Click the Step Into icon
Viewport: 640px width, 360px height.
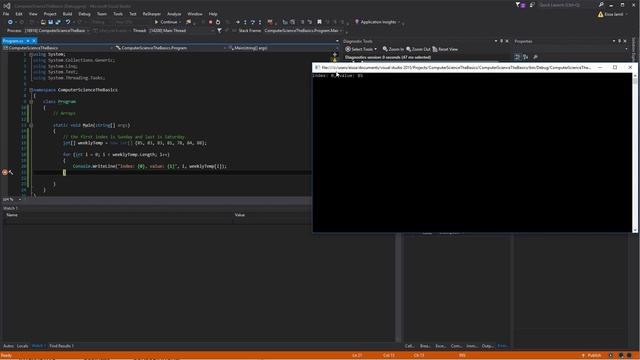click(245, 22)
